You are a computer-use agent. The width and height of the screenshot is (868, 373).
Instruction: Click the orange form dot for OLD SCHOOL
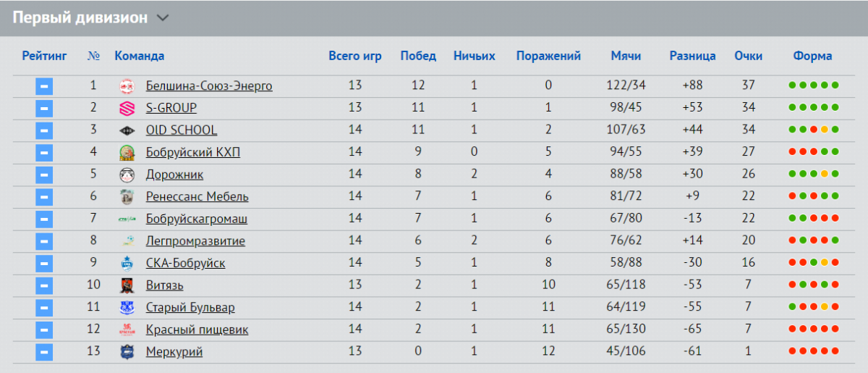click(x=825, y=130)
